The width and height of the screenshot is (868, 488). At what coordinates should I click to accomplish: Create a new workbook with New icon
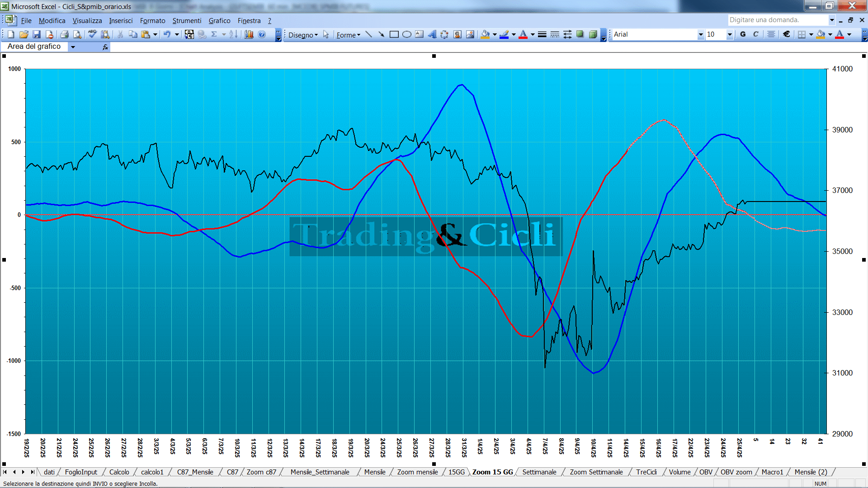[x=11, y=34]
